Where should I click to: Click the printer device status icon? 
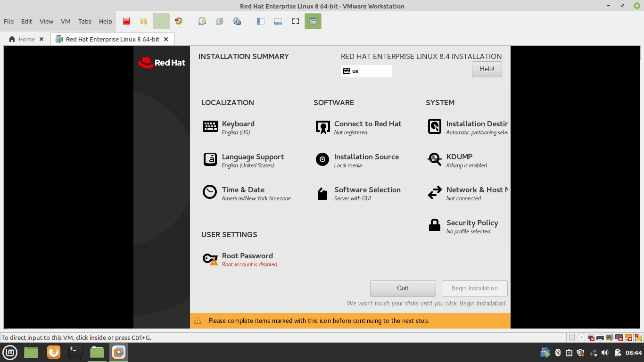coord(600,337)
